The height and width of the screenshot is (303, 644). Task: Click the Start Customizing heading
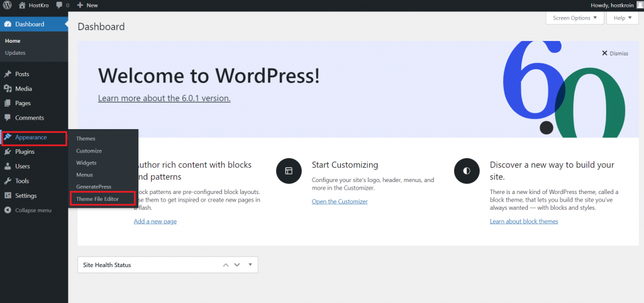pos(345,165)
